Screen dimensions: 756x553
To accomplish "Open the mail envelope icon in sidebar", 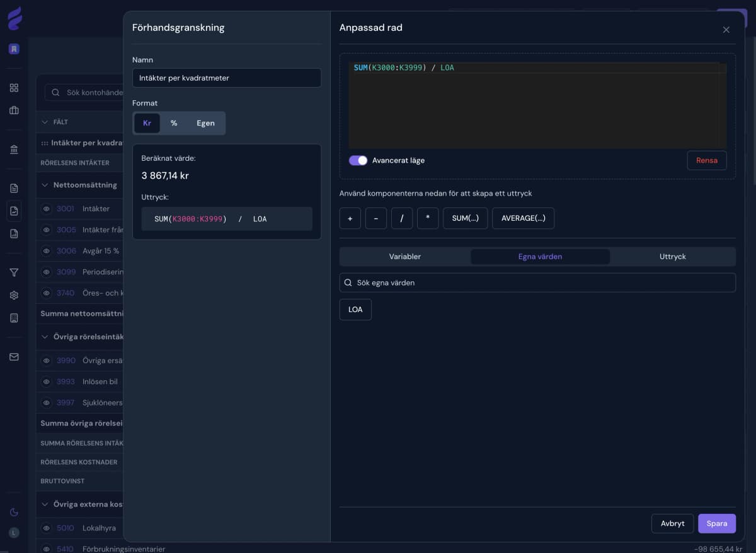I will click(14, 357).
